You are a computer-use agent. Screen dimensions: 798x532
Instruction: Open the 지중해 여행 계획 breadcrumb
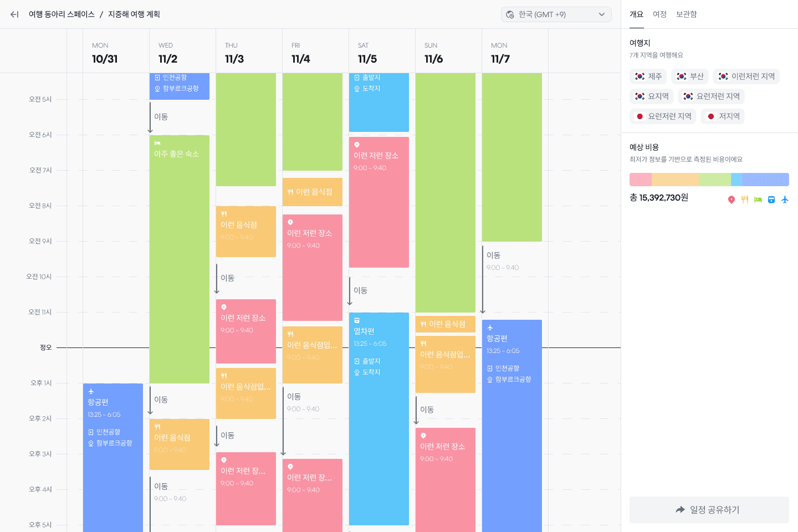click(x=134, y=14)
